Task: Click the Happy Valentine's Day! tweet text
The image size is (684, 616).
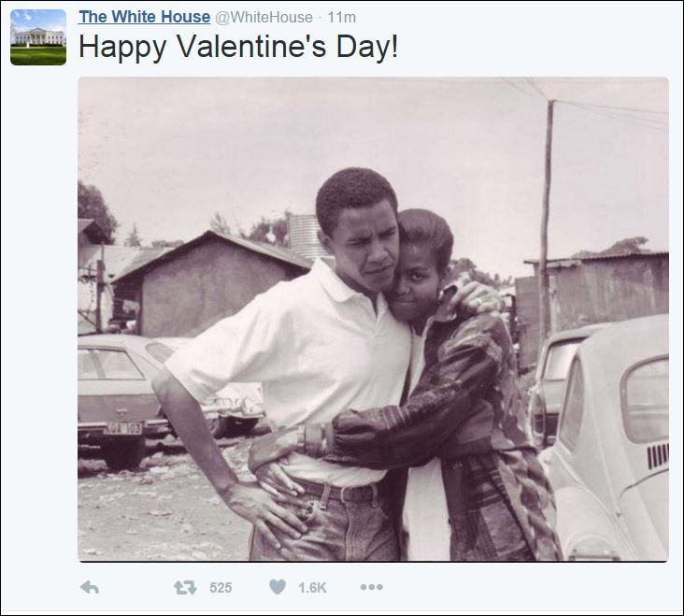Action: pos(238,48)
